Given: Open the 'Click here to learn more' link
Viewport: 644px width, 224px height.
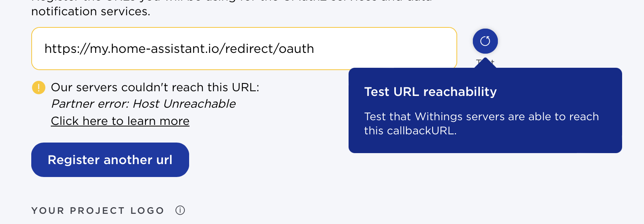Looking at the screenshot, I should (120, 121).
